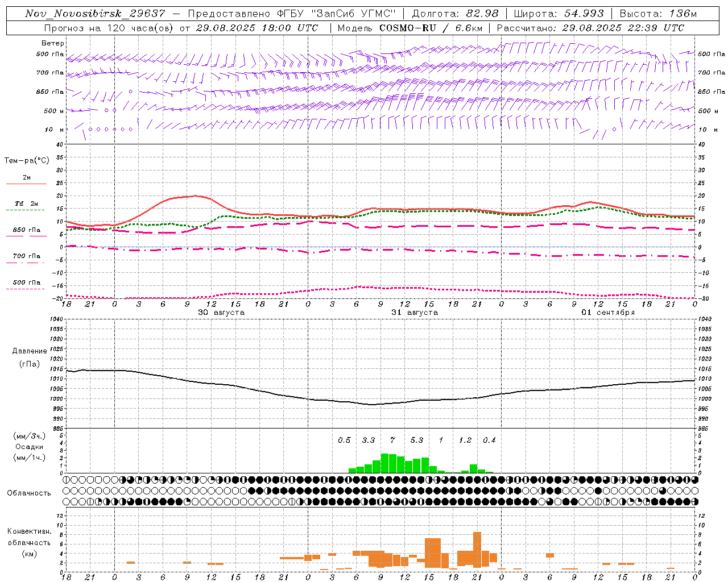Click the Модель COSMO-RU / 6.6км label
This screenshot has width=728, height=582.
pos(409,28)
